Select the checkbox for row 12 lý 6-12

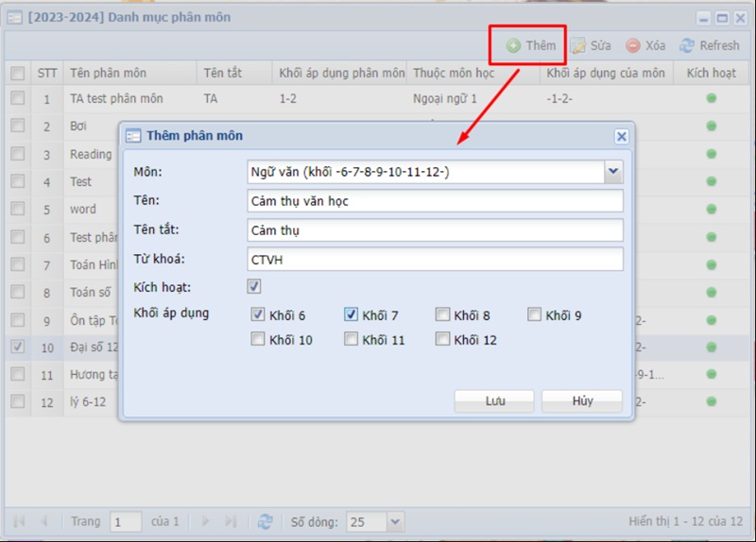pos(18,401)
